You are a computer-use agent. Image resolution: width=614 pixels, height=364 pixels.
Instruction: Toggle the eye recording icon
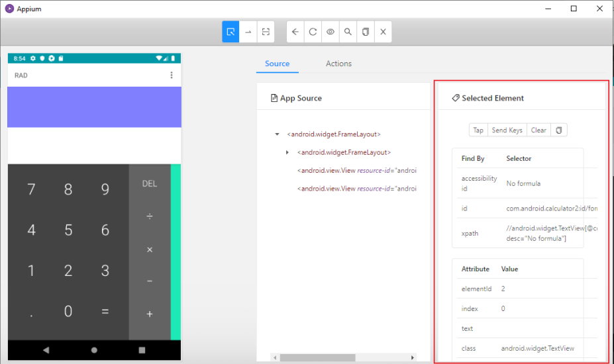click(331, 32)
